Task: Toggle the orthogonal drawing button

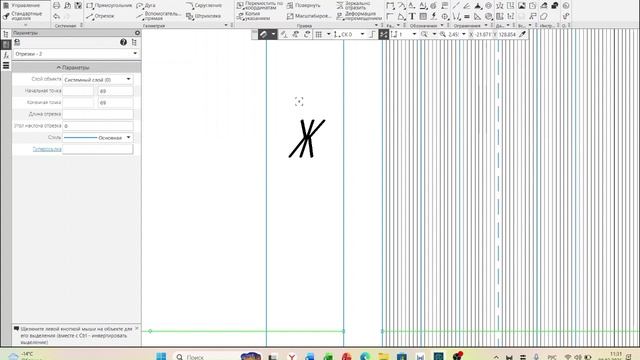Action: pyautogui.click(x=372, y=35)
